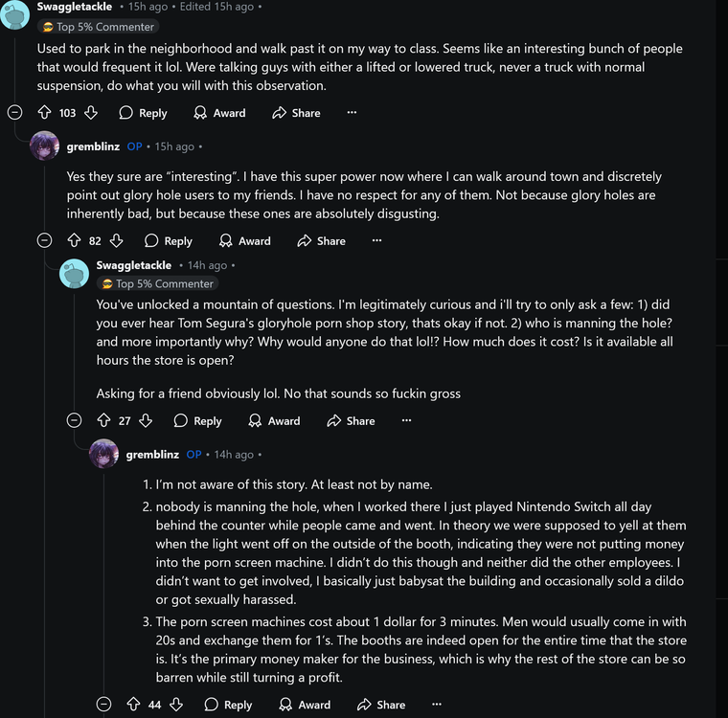Give an Award to the 82-point comment

pyautogui.click(x=244, y=241)
